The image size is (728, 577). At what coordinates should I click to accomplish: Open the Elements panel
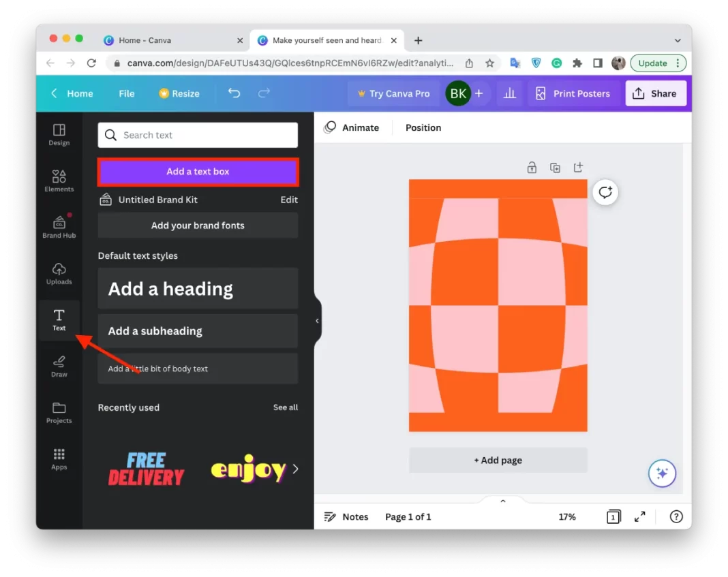point(59,181)
